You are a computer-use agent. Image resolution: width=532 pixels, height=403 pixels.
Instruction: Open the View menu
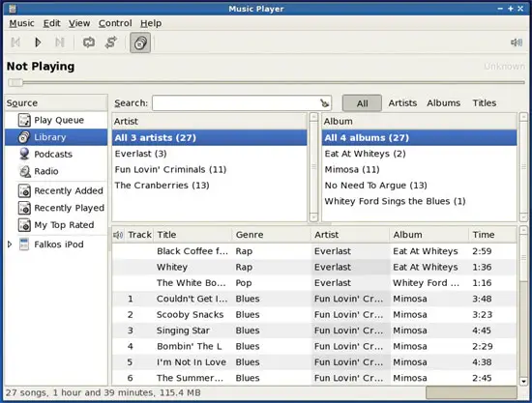[x=79, y=23]
